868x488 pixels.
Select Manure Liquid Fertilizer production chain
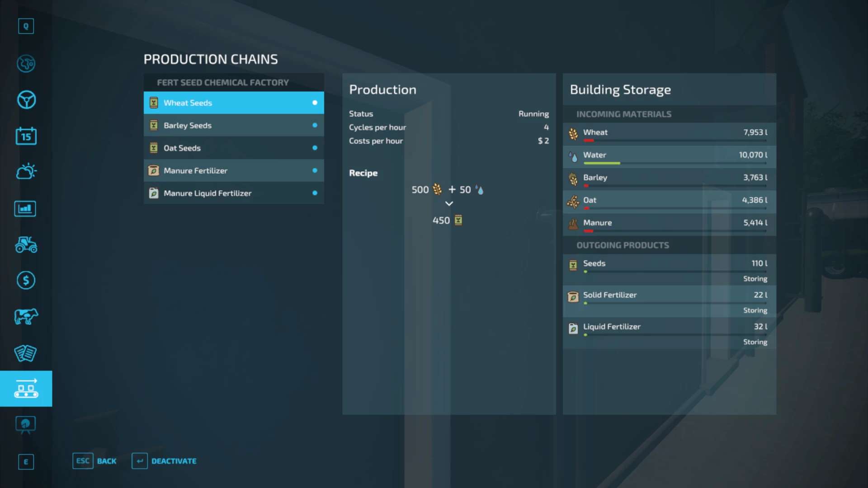(x=208, y=193)
